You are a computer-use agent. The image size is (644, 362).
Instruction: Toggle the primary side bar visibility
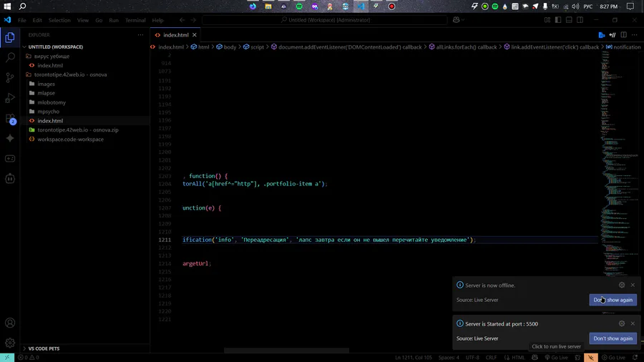[x=557, y=20]
